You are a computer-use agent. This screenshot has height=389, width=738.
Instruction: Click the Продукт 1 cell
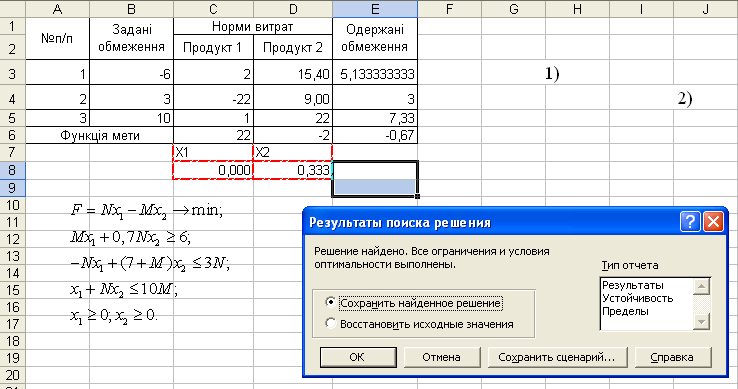213,47
